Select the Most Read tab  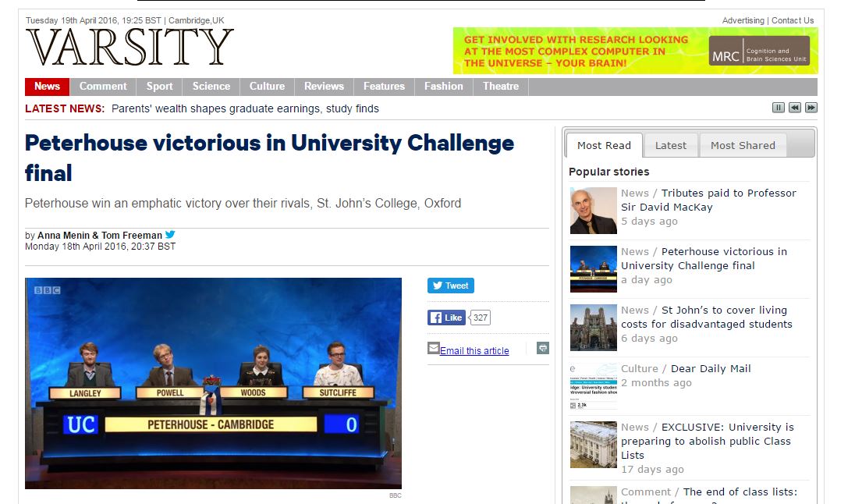pos(604,146)
